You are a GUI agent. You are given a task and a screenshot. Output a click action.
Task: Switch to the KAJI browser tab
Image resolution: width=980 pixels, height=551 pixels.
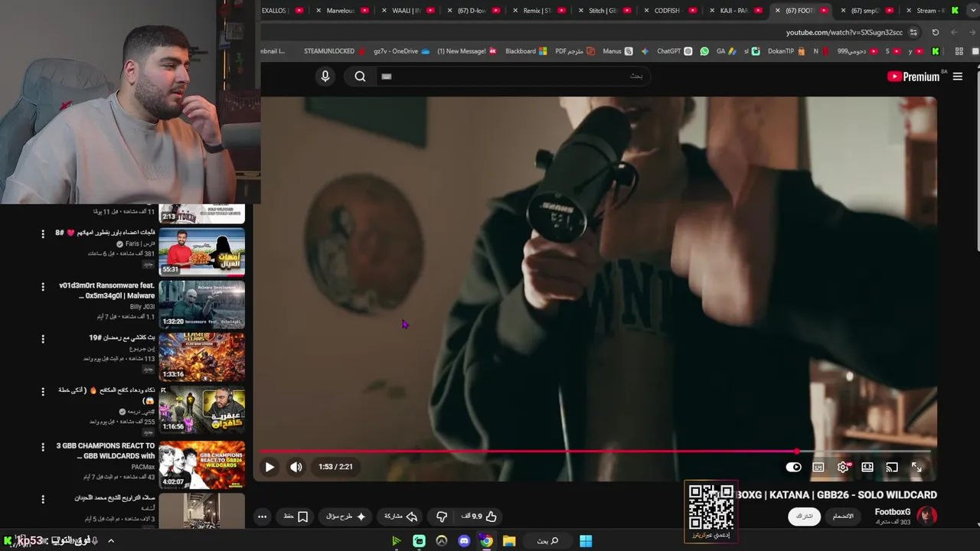pyautogui.click(x=733, y=11)
